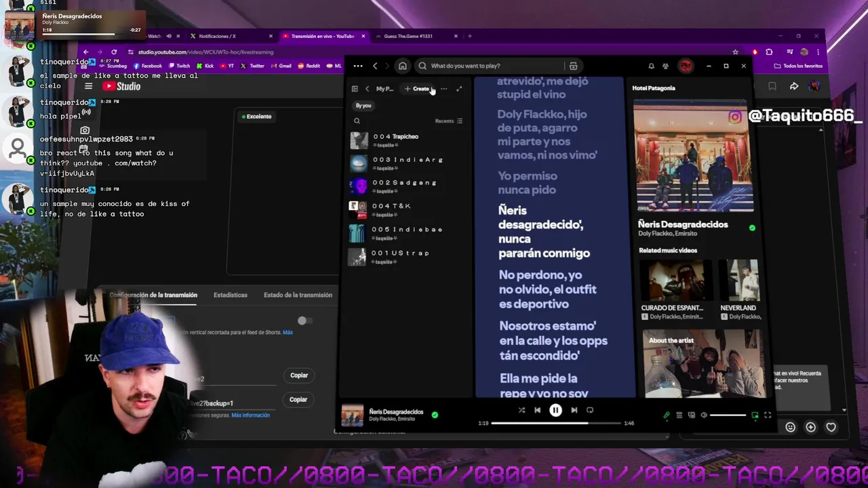Open YouTube Studio hamburger menu
Image resolution: width=868 pixels, height=488 pixels.
88,86
